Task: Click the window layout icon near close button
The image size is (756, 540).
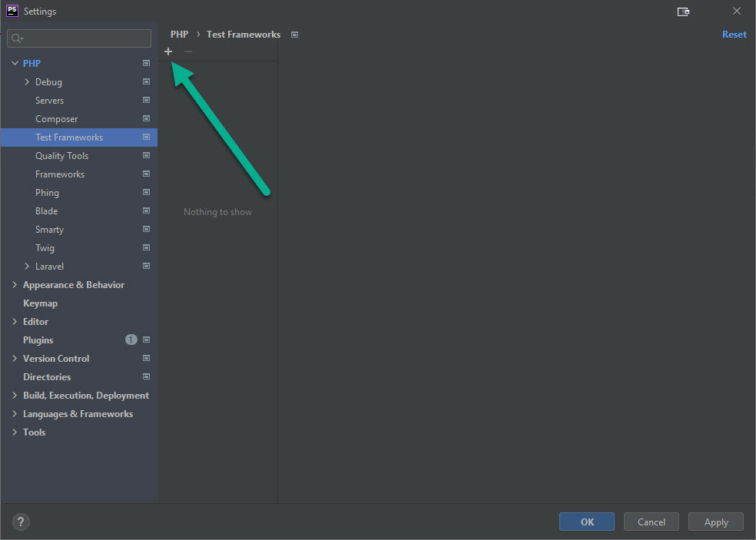Action: [683, 12]
